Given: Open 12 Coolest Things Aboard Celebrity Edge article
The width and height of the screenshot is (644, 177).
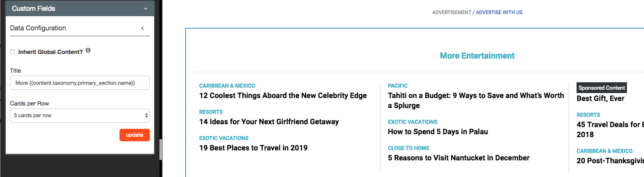Looking at the screenshot, I should (x=283, y=96).
